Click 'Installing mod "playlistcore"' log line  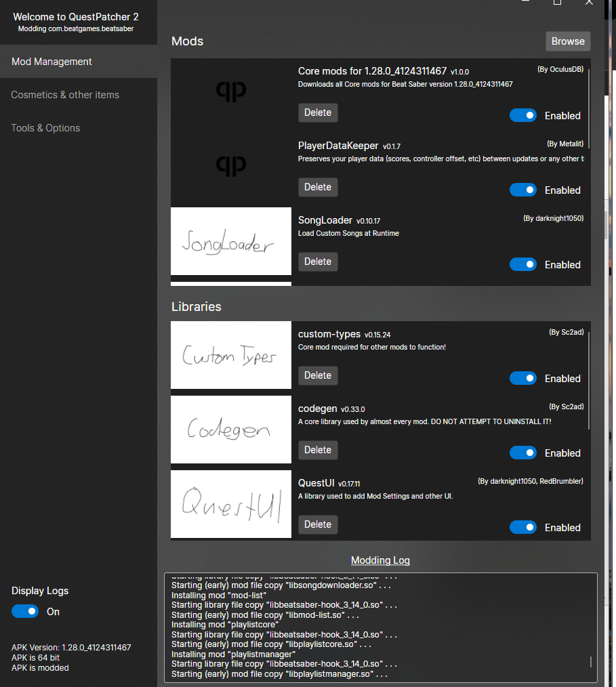[x=225, y=625]
